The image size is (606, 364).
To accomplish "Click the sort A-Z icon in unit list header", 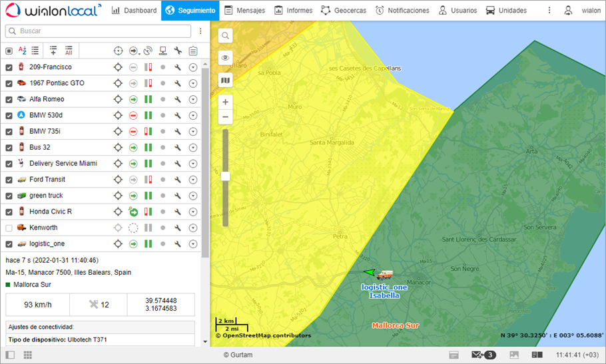I will click(22, 51).
